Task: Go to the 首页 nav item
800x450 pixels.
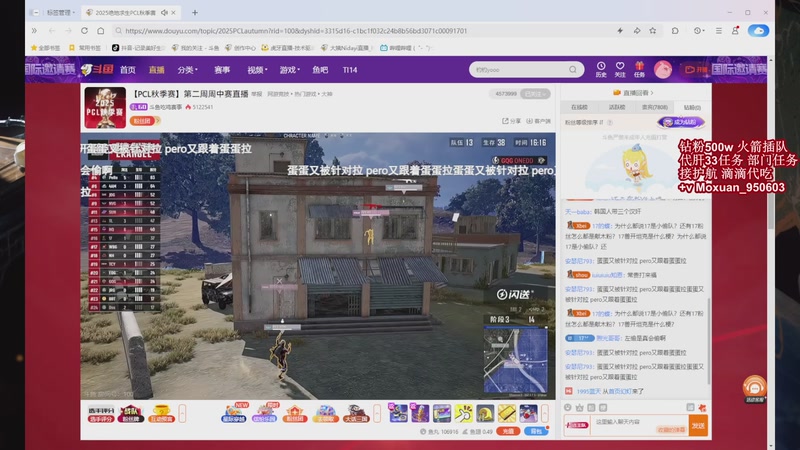Action: (128, 70)
